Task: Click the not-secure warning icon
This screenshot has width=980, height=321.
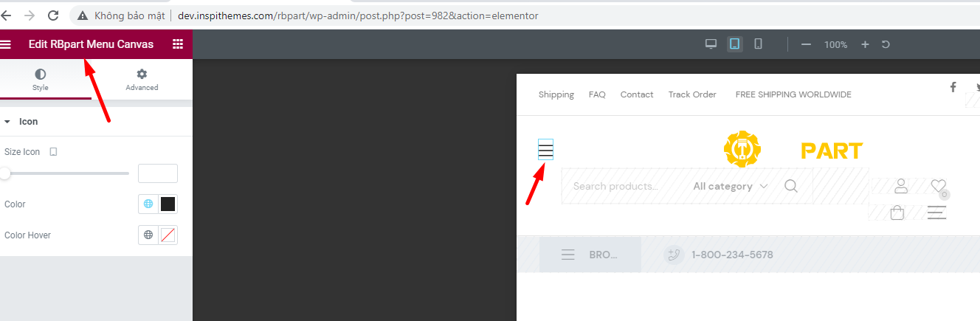Action: (83, 15)
